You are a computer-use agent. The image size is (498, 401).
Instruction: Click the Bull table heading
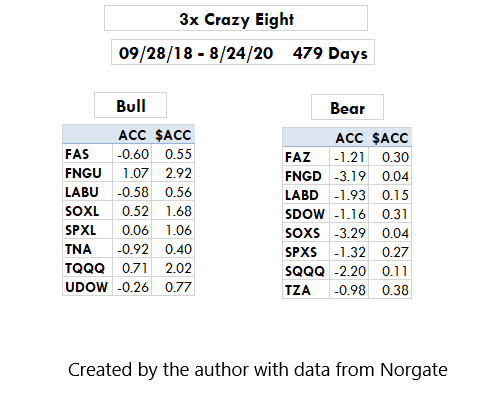[130, 105]
